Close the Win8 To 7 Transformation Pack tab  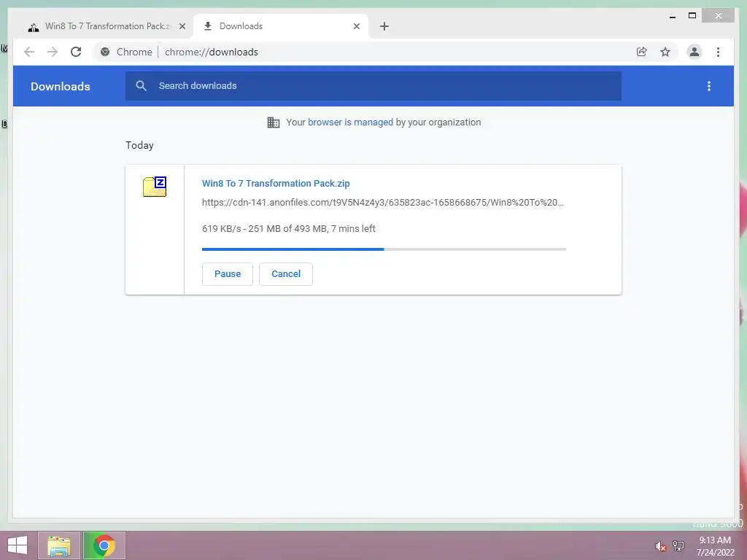tap(182, 27)
